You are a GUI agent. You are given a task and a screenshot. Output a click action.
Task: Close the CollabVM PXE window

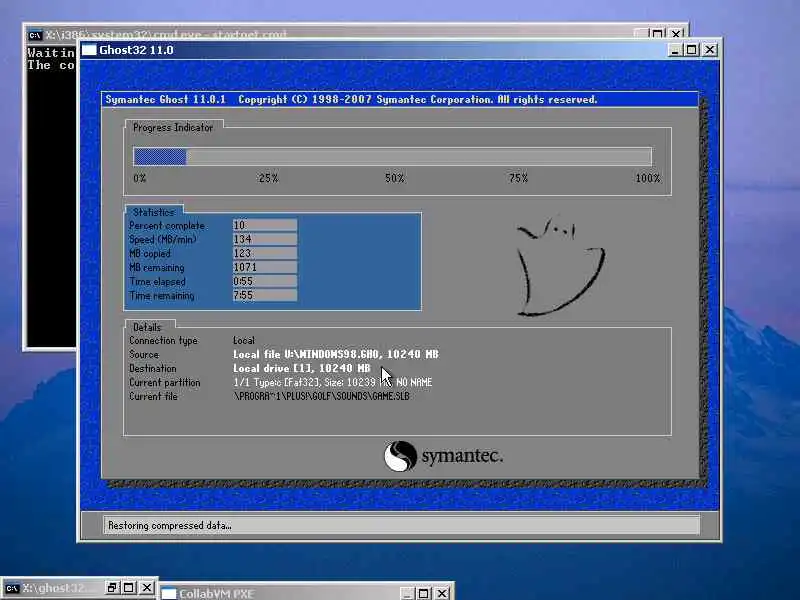[442, 593]
